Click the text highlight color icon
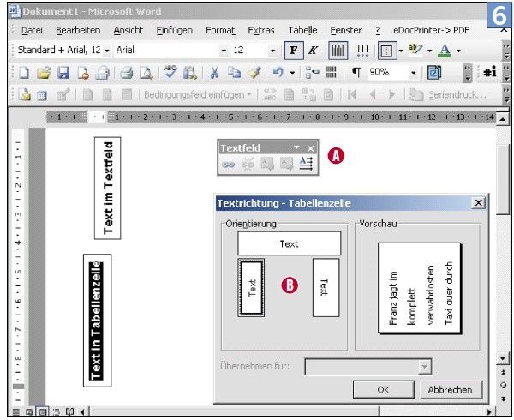 pyautogui.click(x=415, y=50)
